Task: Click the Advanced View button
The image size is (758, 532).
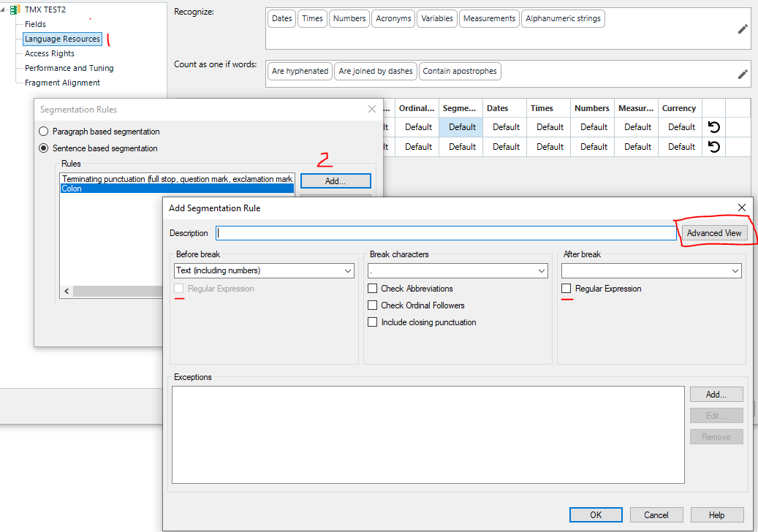Action: pos(714,233)
